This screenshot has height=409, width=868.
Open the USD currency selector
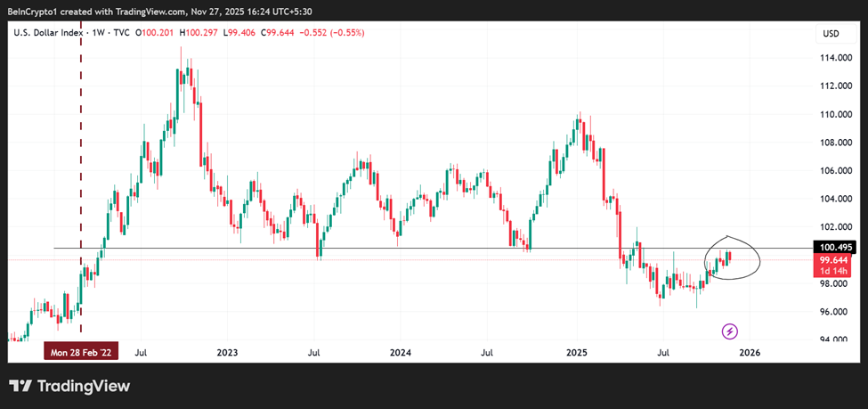tap(831, 34)
